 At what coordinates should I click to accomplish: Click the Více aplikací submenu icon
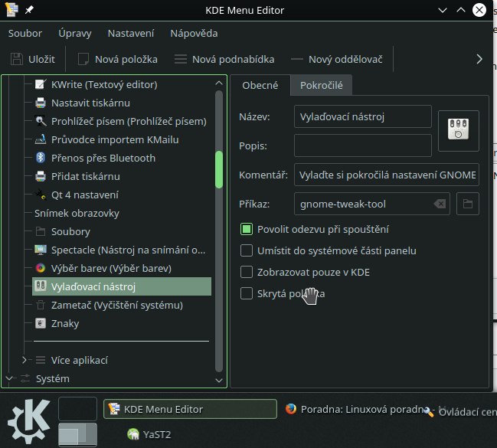click(x=41, y=360)
